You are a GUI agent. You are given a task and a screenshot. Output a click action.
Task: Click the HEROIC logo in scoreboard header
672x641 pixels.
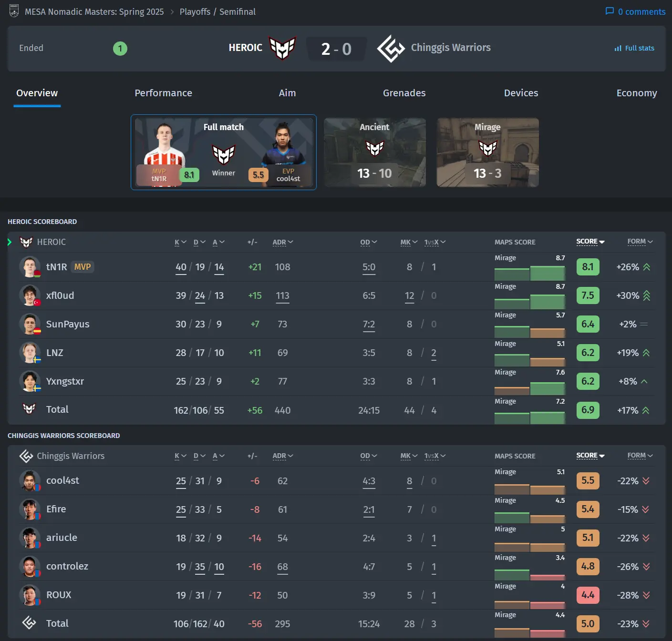26,242
